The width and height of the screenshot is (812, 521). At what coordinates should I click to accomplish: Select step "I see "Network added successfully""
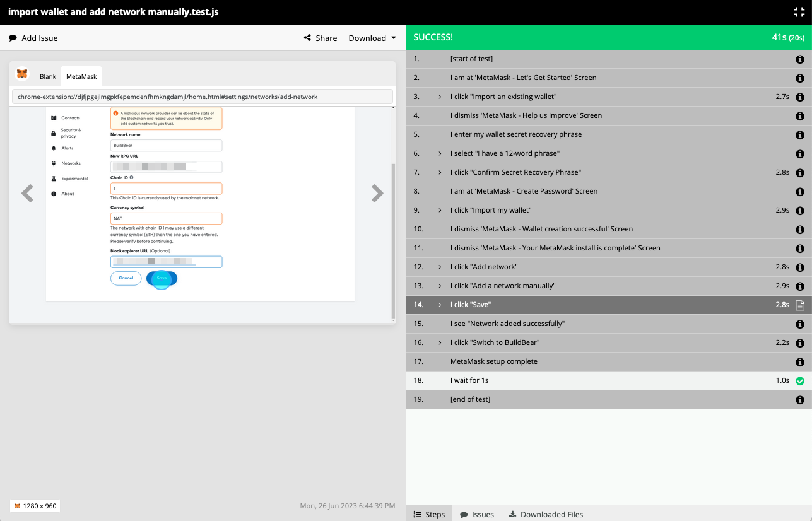(609, 324)
